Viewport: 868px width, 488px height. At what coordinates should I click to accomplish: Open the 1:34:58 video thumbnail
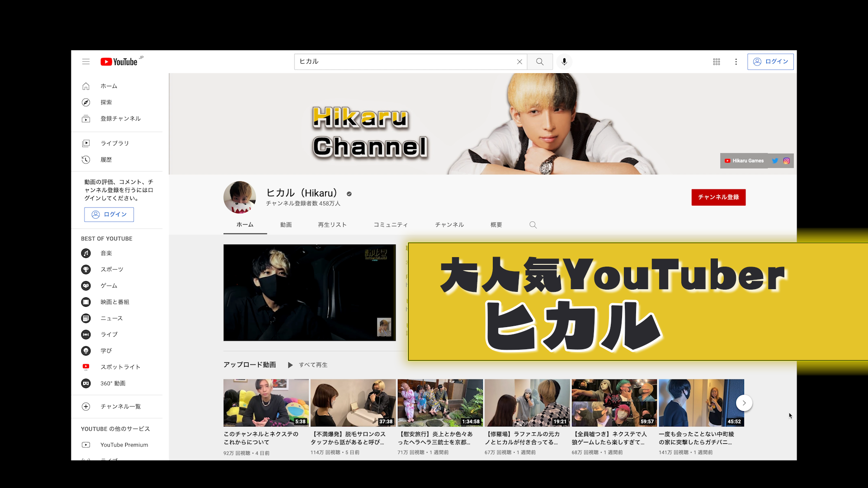click(x=440, y=403)
